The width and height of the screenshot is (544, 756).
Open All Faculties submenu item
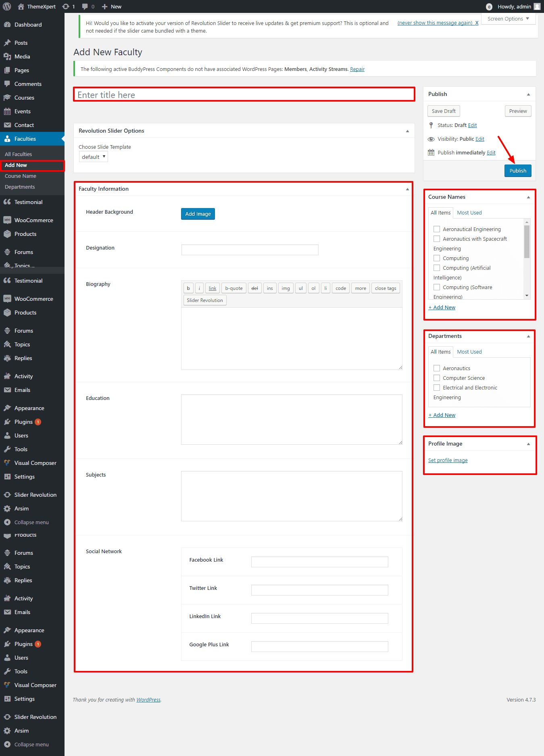click(18, 154)
